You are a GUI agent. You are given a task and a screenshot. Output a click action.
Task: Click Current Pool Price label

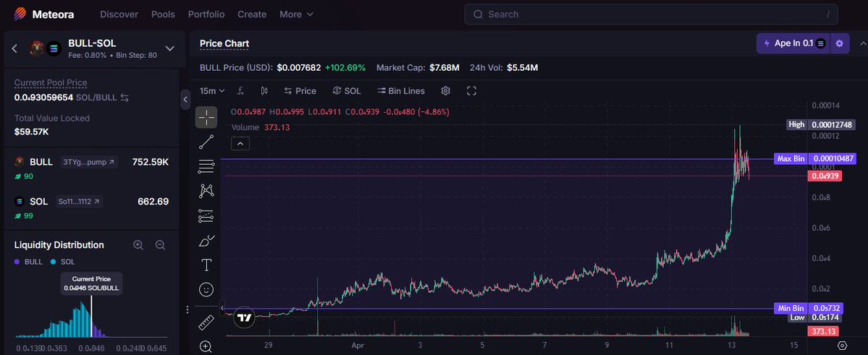pyautogui.click(x=51, y=83)
